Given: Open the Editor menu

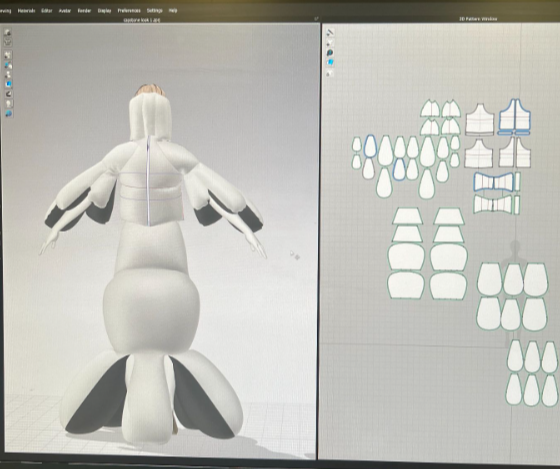Looking at the screenshot, I should click(46, 11).
